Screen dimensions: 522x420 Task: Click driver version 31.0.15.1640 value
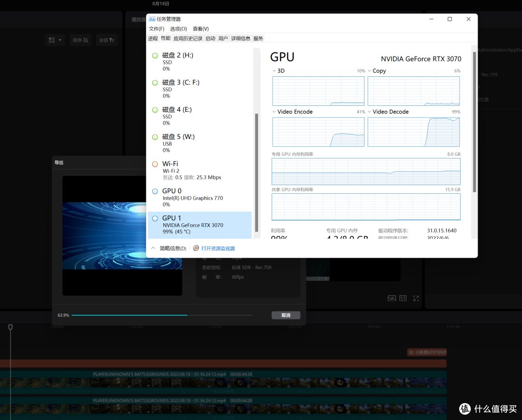pyautogui.click(x=442, y=231)
